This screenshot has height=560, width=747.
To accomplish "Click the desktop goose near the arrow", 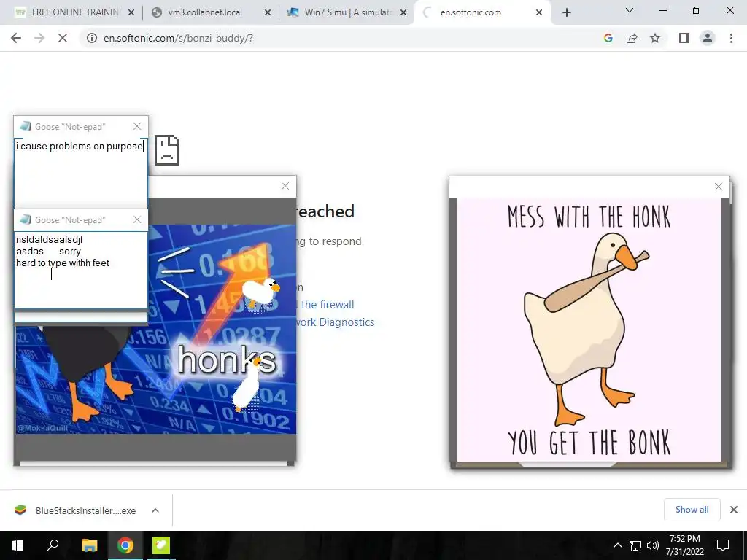I will pyautogui.click(x=260, y=292).
